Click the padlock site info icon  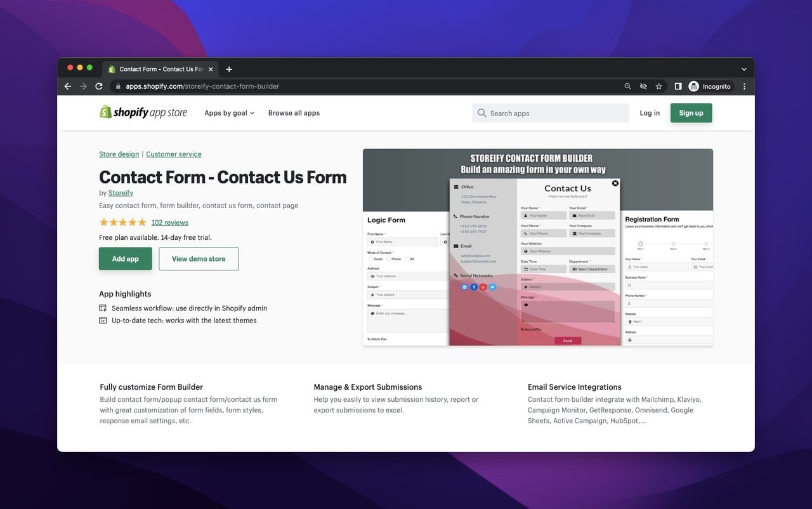(118, 86)
